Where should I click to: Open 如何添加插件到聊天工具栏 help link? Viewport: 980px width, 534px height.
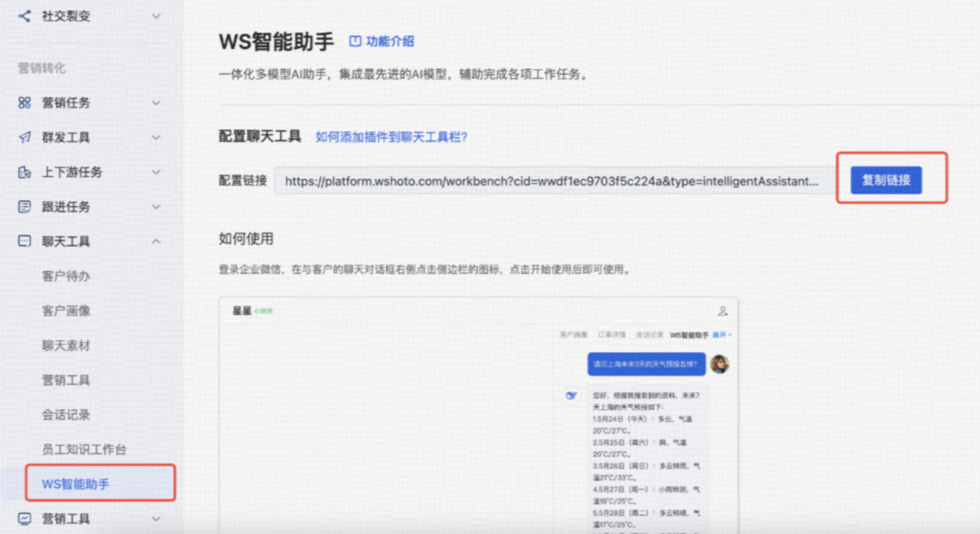391,137
